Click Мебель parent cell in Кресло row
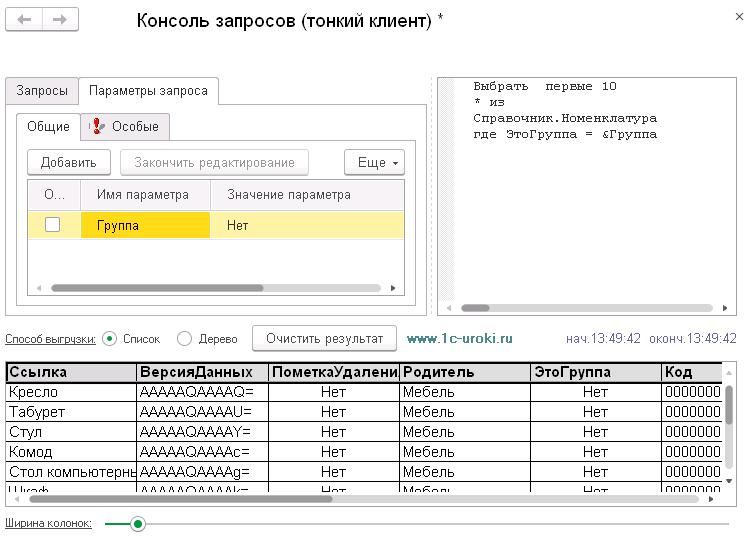Image resolution: width=750 pixels, height=541 pixels. (x=464, y=392)
